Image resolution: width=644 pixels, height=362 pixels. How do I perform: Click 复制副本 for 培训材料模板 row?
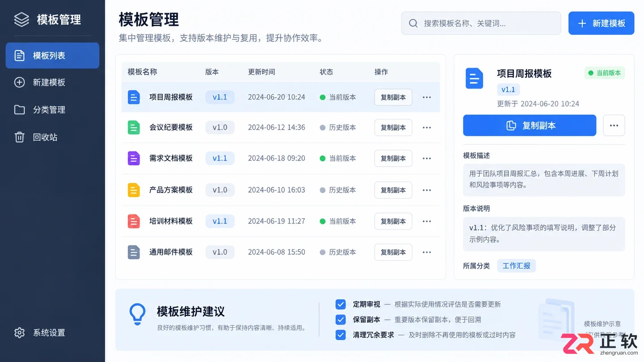click(x=393, y=222)
